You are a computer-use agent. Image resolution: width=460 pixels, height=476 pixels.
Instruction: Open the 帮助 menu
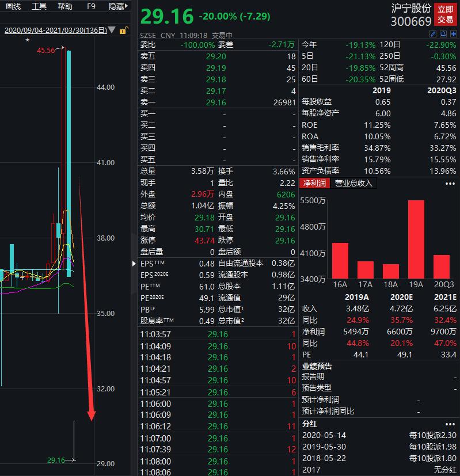pyautogui.click(x=65, y=6)
